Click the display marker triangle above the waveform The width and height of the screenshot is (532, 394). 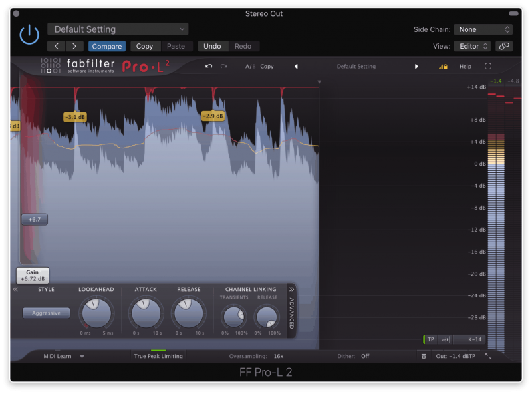(319, 82)
